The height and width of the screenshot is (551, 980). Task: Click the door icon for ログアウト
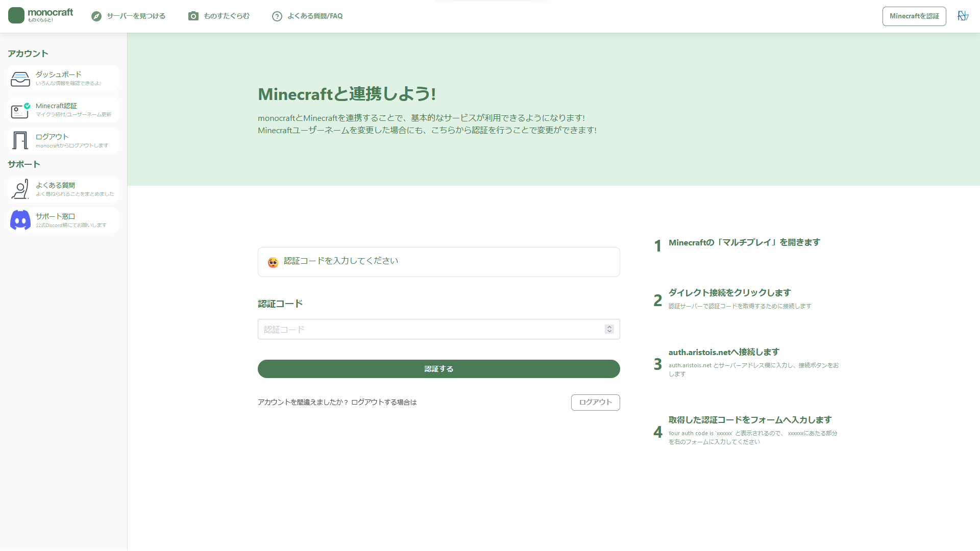pyautogui.click(x=20, y=141)
